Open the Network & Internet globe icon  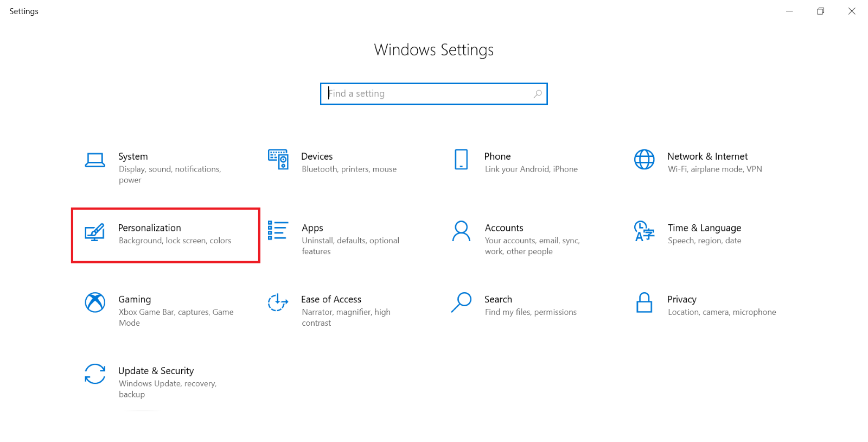click(x=644, y=160)
